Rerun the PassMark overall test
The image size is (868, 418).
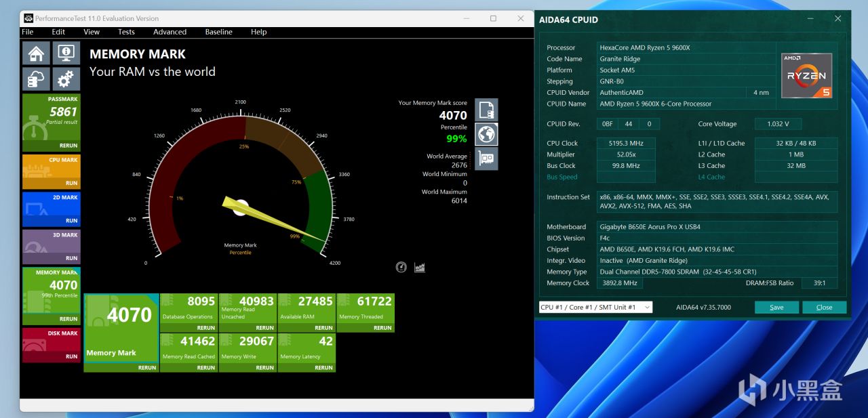point(68,146)
